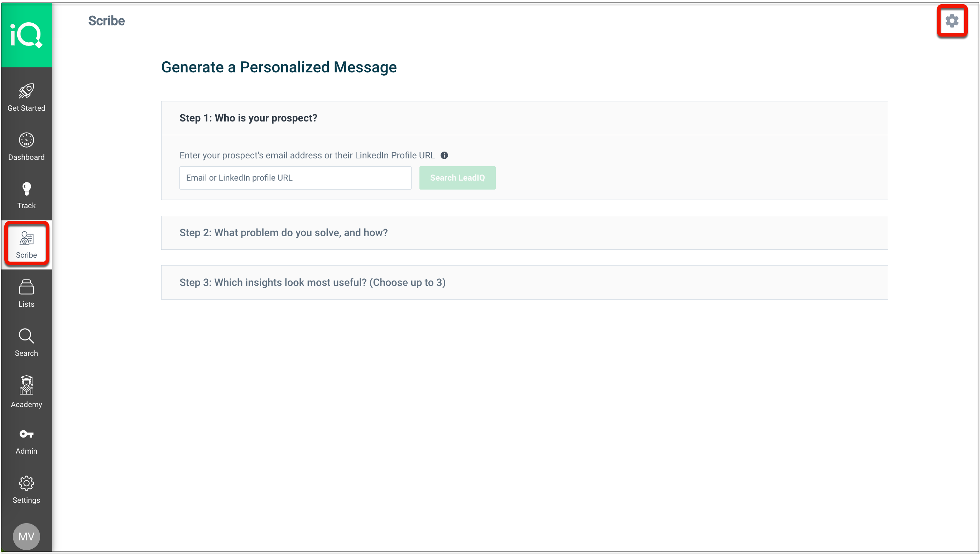Open Settings in the sidebar

[26, 490]
